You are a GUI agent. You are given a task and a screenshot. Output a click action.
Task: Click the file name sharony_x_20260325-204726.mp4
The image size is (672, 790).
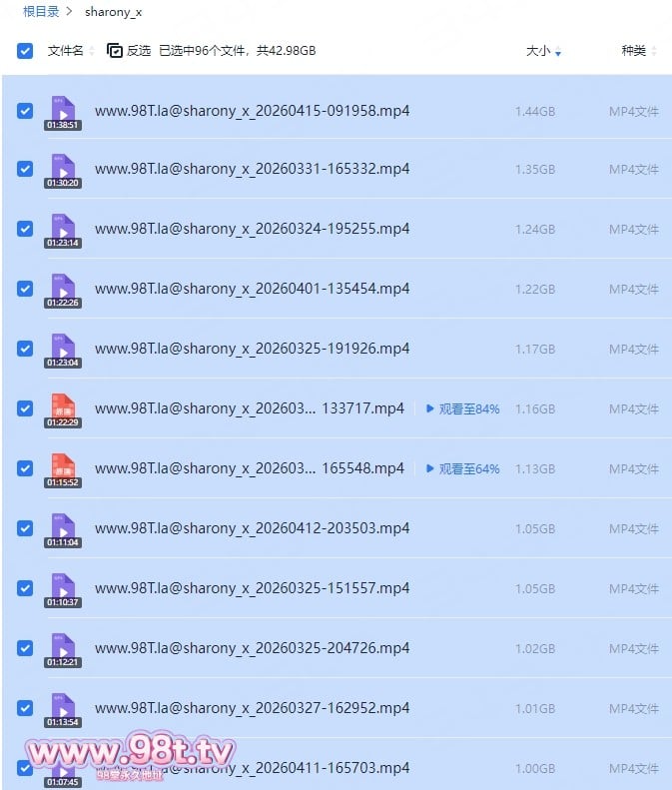[x=252, y=648]
